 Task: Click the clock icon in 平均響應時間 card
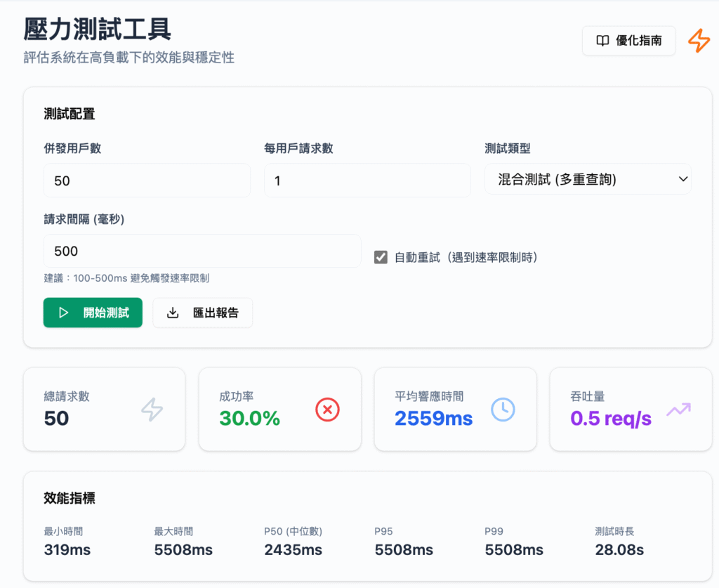503,410
